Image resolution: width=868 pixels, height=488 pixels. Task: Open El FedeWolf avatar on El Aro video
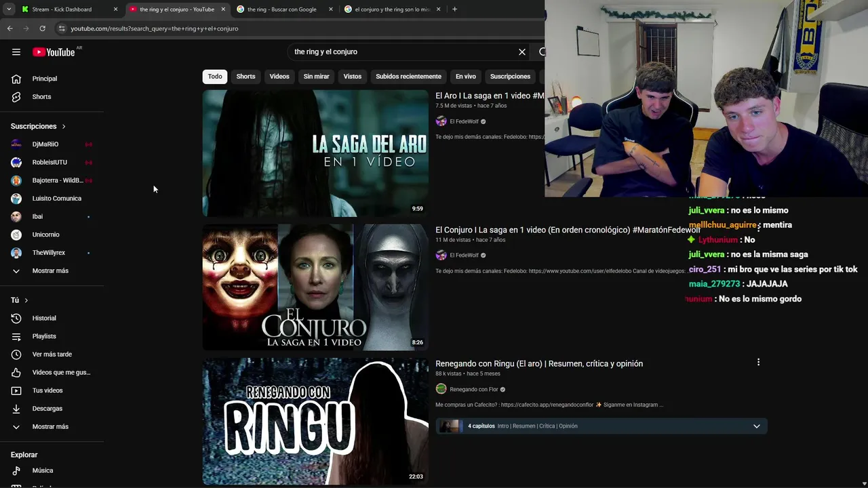click(x=441, y=121)
